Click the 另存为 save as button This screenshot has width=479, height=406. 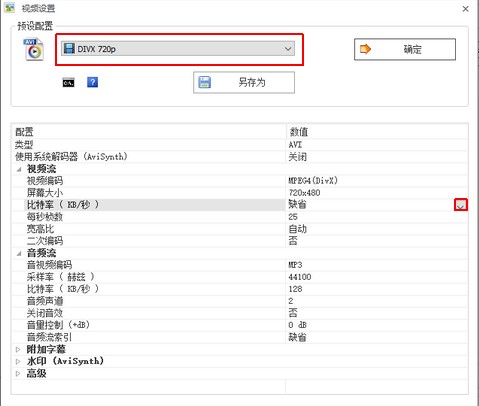pos(244,82)
